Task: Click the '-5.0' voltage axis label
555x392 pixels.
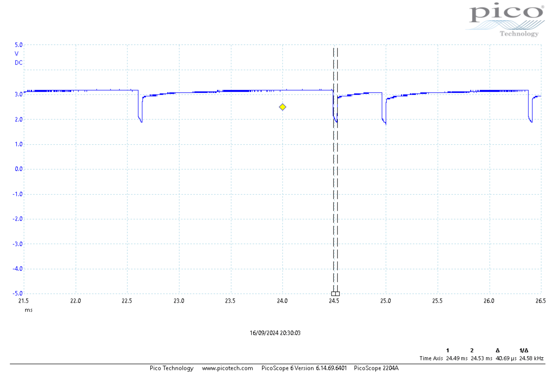Action: click(x=18, y=293)
